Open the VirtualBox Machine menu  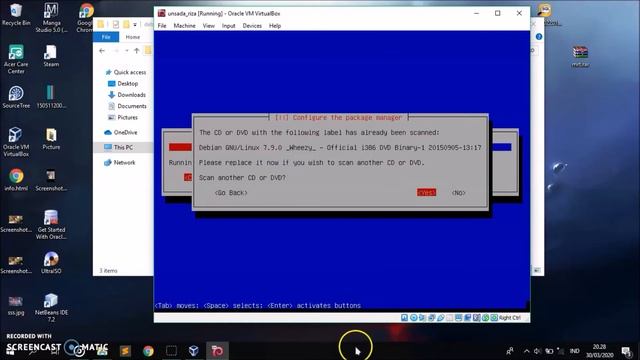(184, 26)
